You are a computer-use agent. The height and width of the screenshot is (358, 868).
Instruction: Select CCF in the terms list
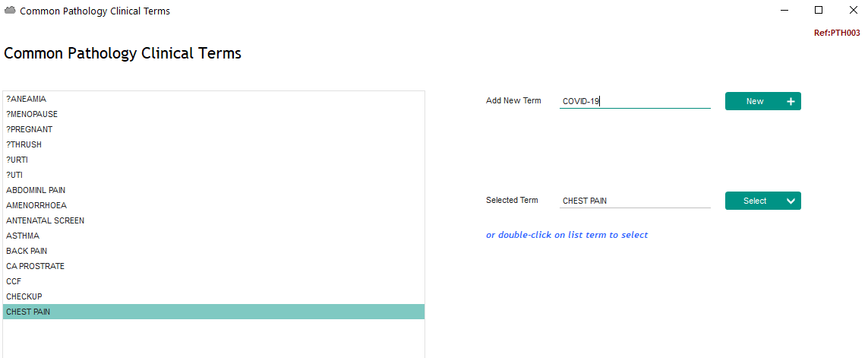(x=213, y=281)
